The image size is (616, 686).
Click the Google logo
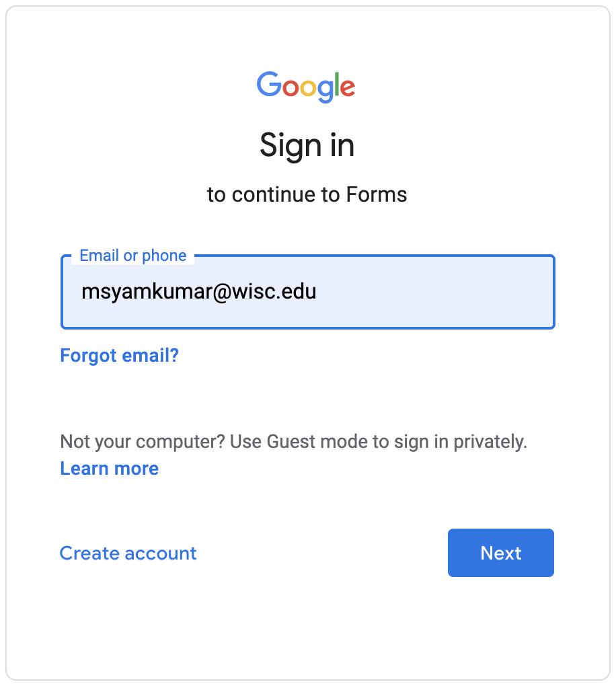point(306,86)
